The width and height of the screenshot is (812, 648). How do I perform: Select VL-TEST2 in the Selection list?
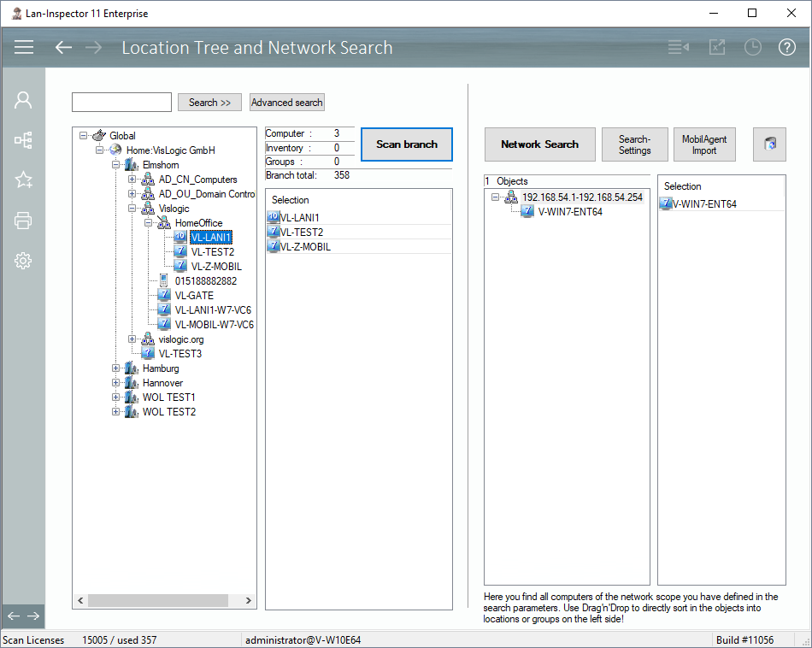(x=302, y=233)
